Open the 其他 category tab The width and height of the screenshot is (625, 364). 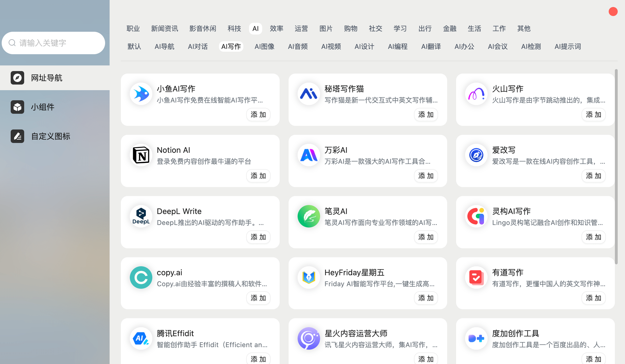point(524,29)
